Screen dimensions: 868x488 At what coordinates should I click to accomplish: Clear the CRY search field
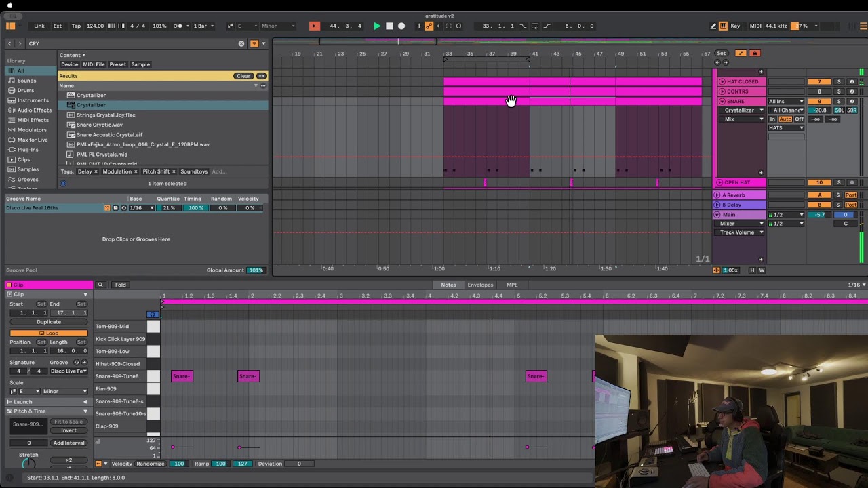(x=241, y=43)
